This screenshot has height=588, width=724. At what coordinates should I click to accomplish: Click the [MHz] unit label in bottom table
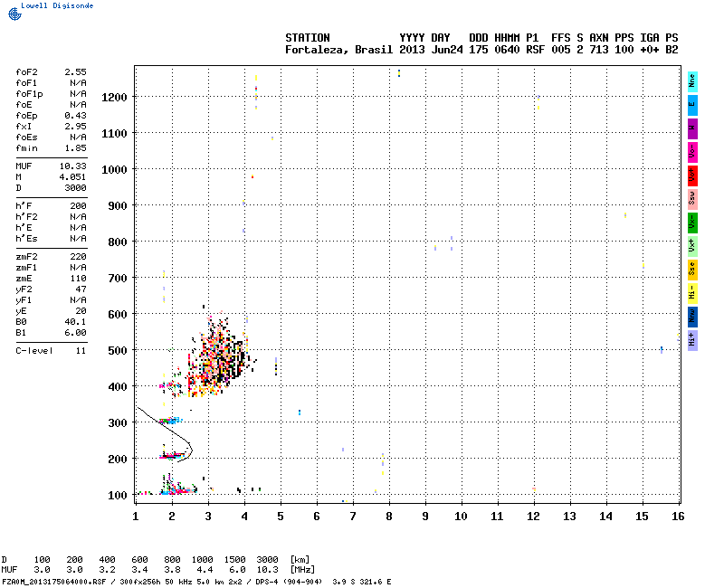(x=302, y=570)
